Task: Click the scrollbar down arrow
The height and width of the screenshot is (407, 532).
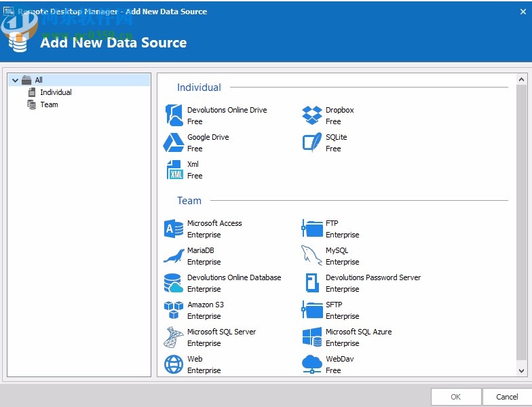Action: (x=521, y=371)
